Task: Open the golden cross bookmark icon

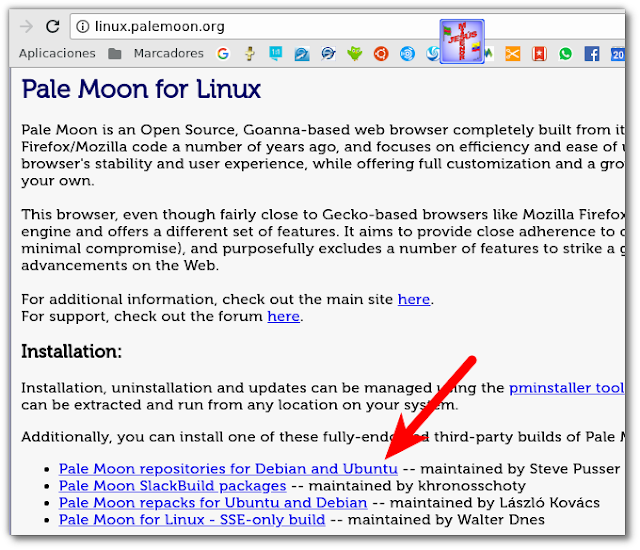Action: coord(250,53)
